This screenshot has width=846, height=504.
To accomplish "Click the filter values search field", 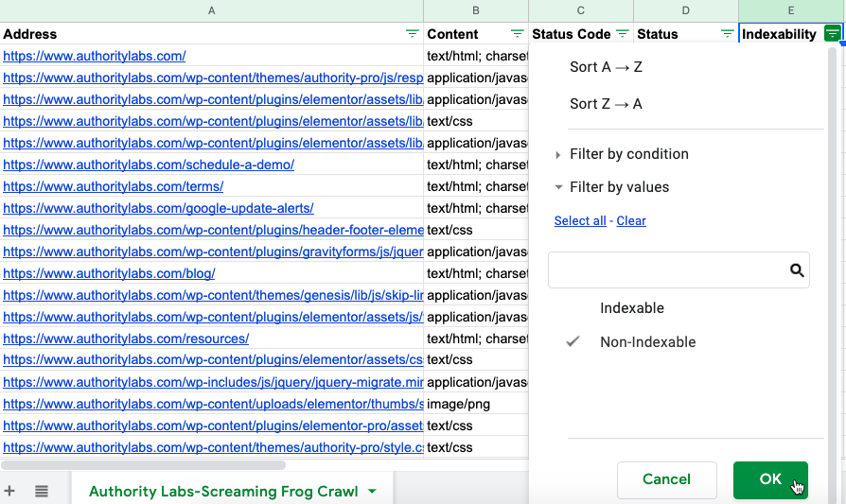I will coord(667,270).
